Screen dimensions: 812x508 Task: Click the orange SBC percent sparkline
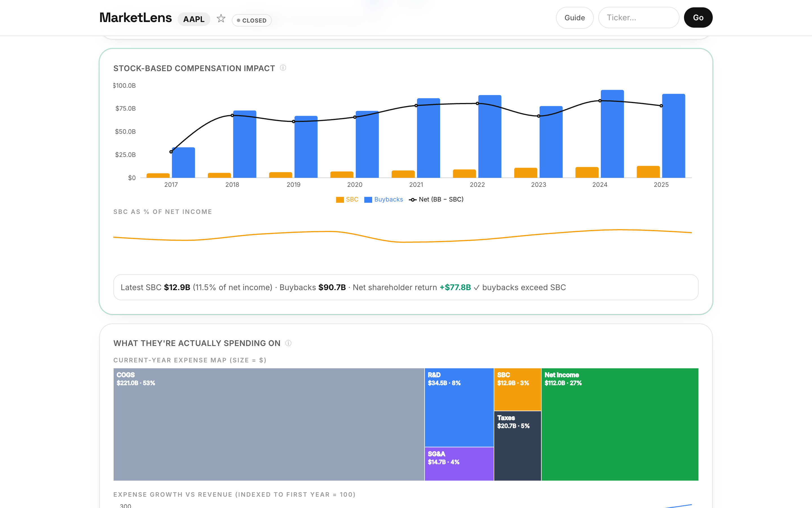click(403, 236)
